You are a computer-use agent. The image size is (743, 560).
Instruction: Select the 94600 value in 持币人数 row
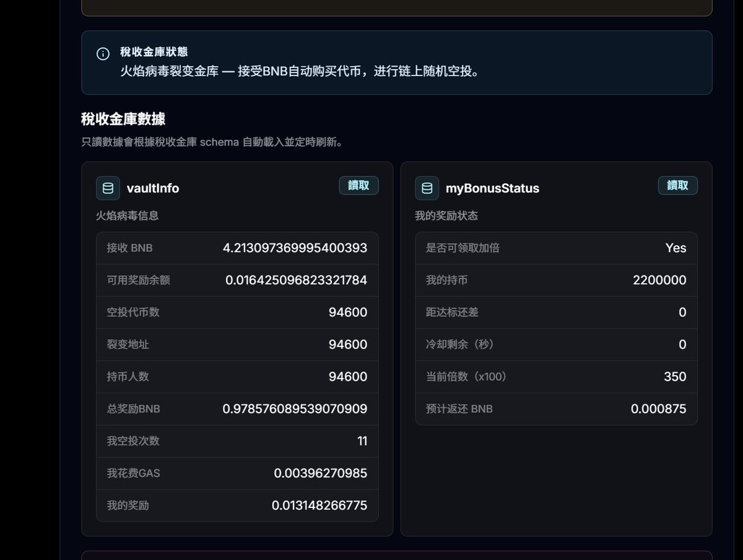(348, 377)
